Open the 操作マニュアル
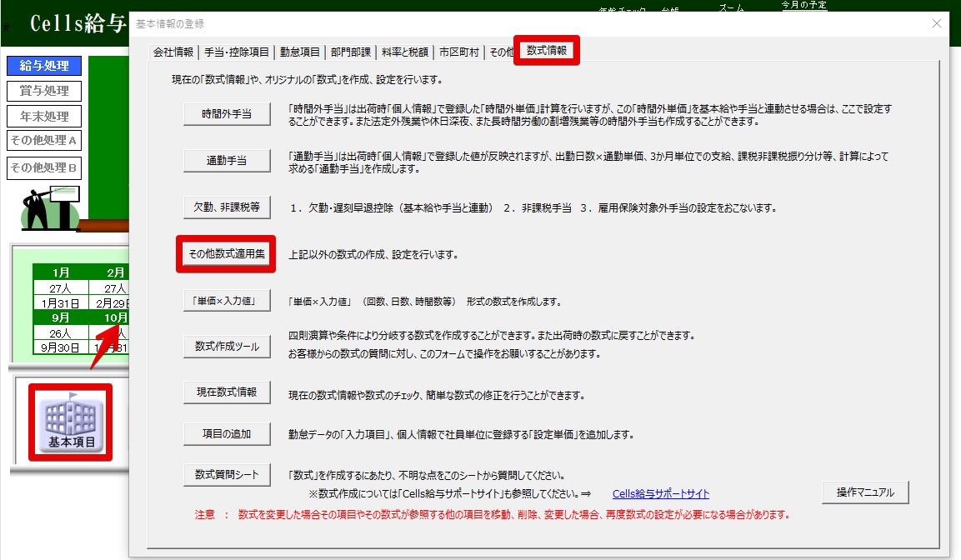 click(864, 492)
